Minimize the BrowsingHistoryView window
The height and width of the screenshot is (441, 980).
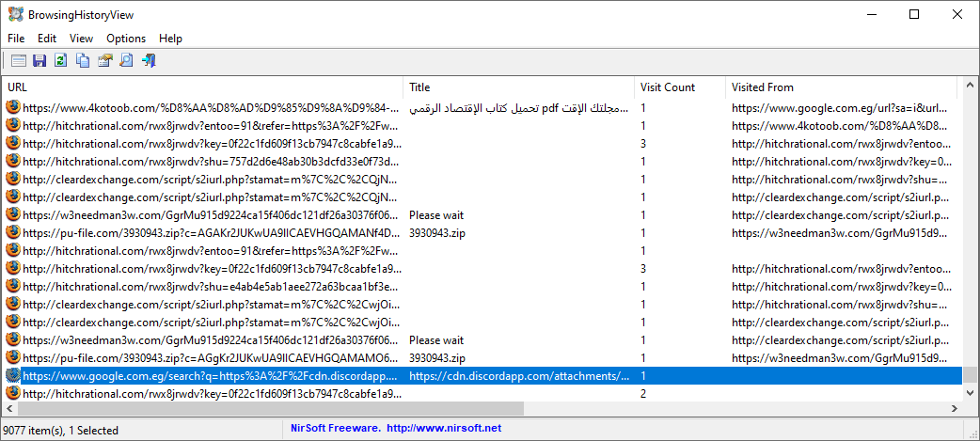pyautogui.click(x=871, y=14)
